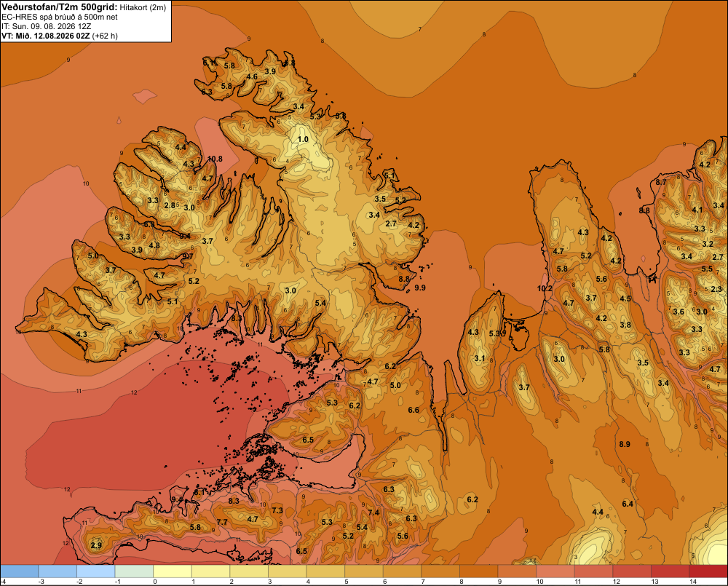Viewport: 728px width, 586px height.
Task: Click the 'Hitakort (2m)' label
Action: point(143,7)
